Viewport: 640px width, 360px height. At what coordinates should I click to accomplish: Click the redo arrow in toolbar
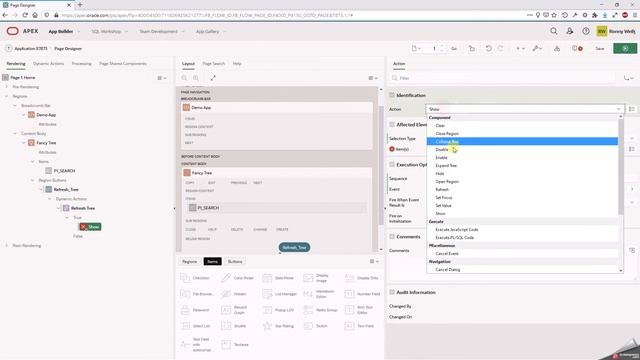(x=500, y=48)
